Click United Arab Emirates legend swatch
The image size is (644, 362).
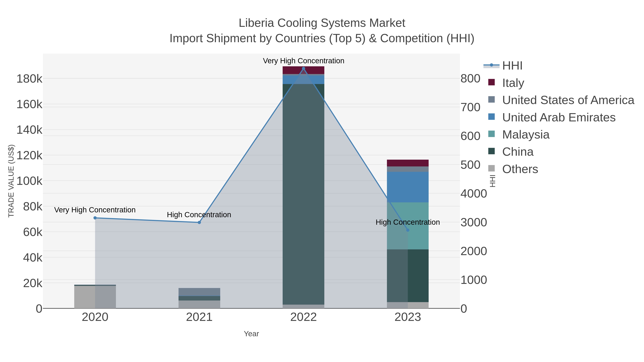491,117
